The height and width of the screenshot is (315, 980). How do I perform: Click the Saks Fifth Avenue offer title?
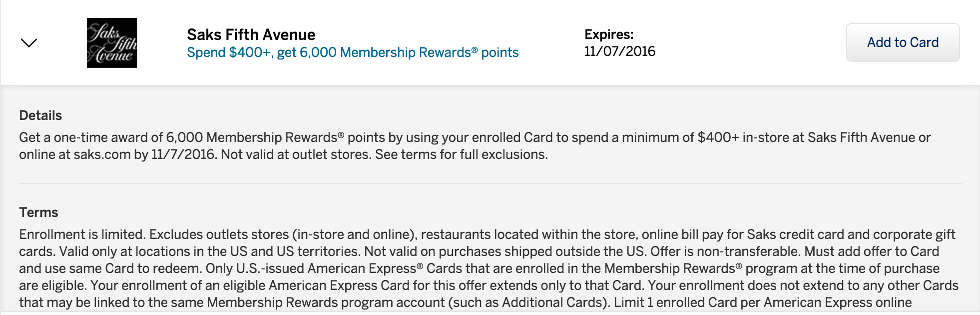point(251,34)
